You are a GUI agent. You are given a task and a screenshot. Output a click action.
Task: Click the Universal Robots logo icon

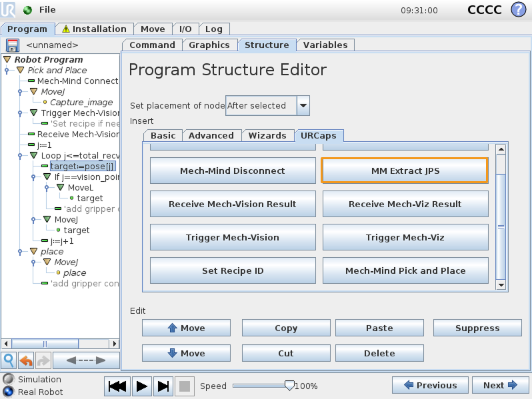click(7, 9)
